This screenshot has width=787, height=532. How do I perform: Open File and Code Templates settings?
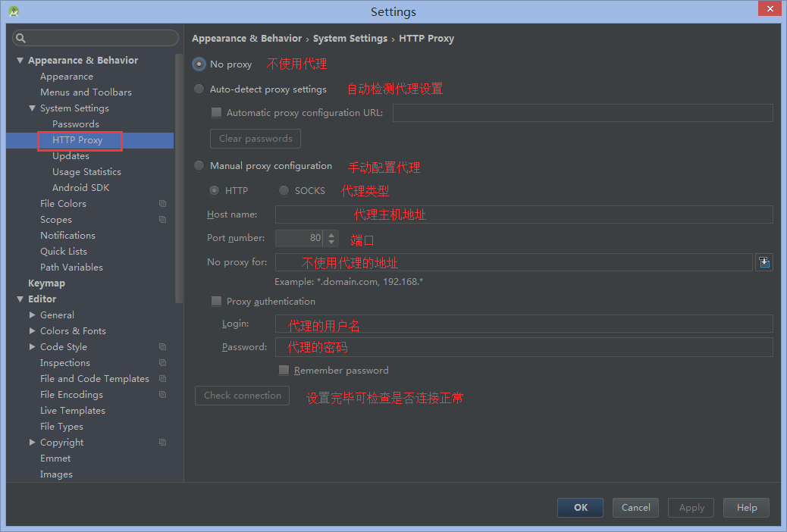[x=95, y=378]
